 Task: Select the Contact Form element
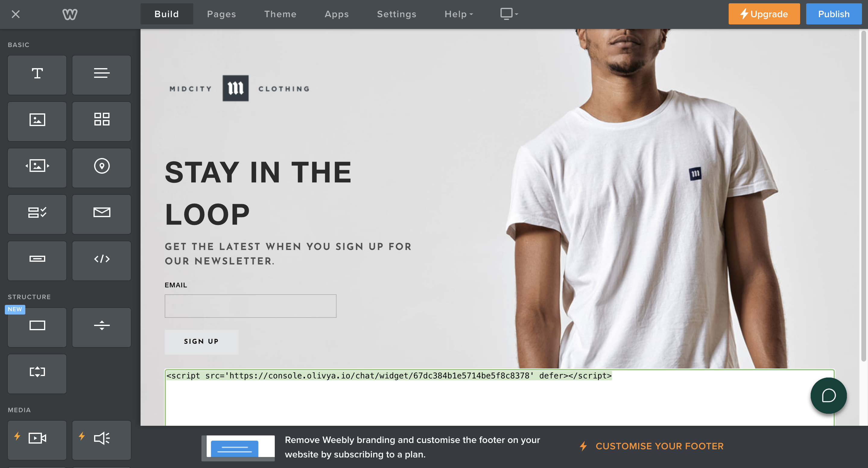pyautogui.click(x=37, y=214)
